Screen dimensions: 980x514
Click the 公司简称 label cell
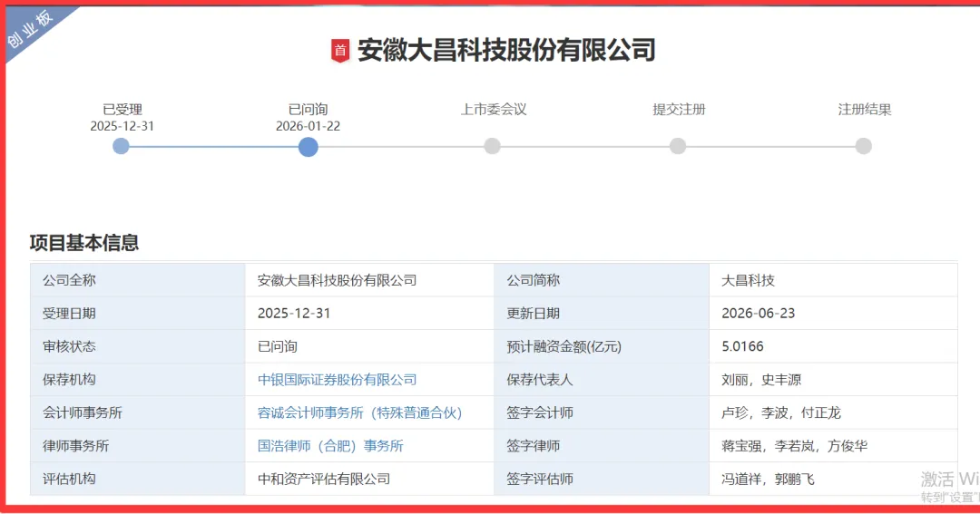tap(602, 280)
